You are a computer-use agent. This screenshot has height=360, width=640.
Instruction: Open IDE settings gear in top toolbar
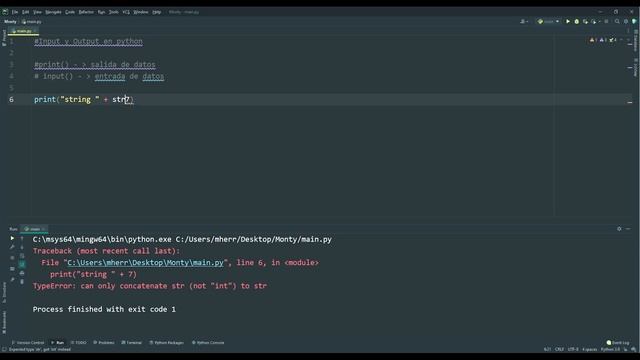pos(626,21)
